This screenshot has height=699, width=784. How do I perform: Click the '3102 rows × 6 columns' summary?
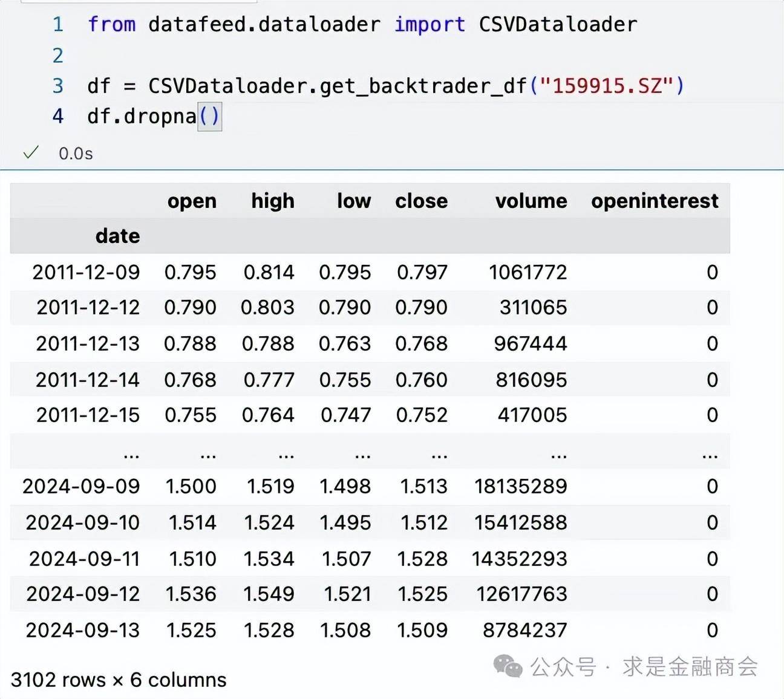[x=119, y=680]
